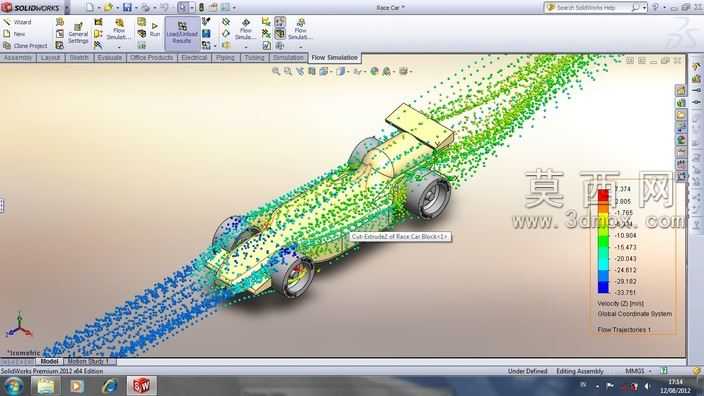
Task: Switch to the Assembly tab
Action: click(18, 58)
